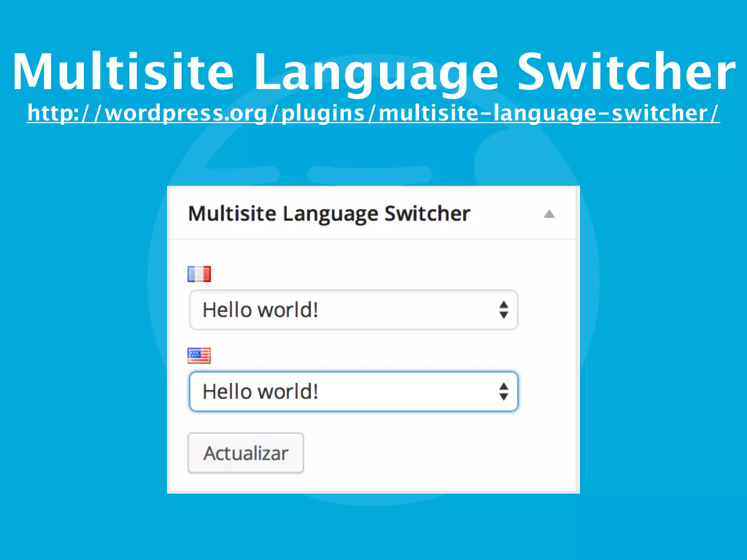Open the wordpress.org multisite-language-switcher plugin link

373,113
